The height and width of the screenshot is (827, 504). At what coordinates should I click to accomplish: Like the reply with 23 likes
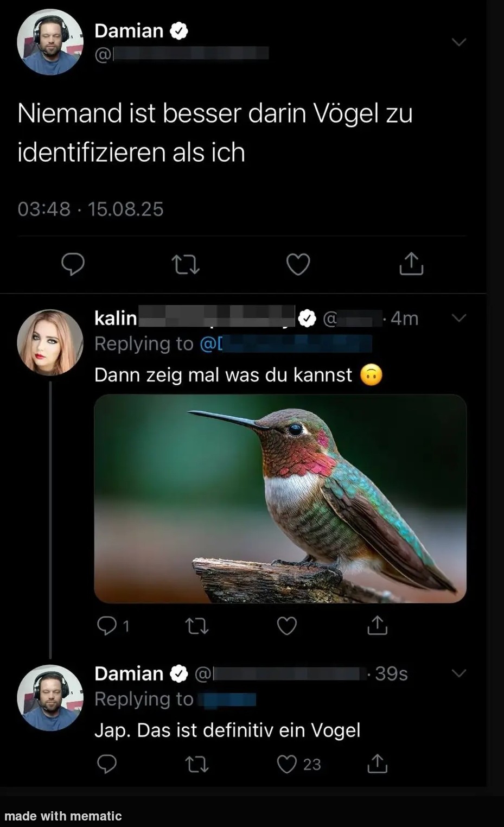click(x=287, y=764)
